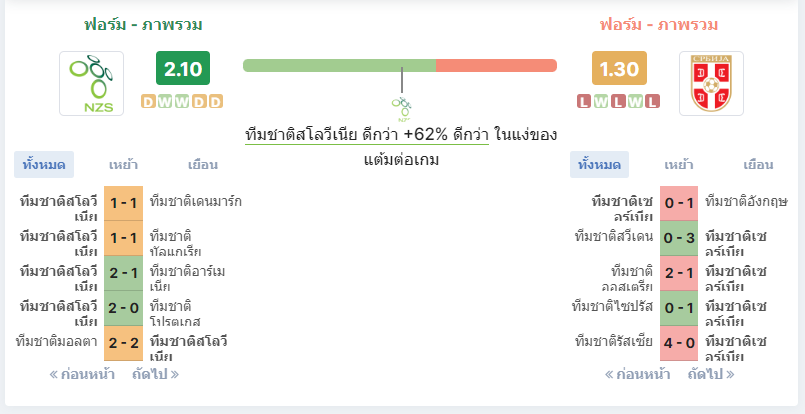Click the small NZS marker under the bar
The image size is (805, 414).
click(401, 109)
